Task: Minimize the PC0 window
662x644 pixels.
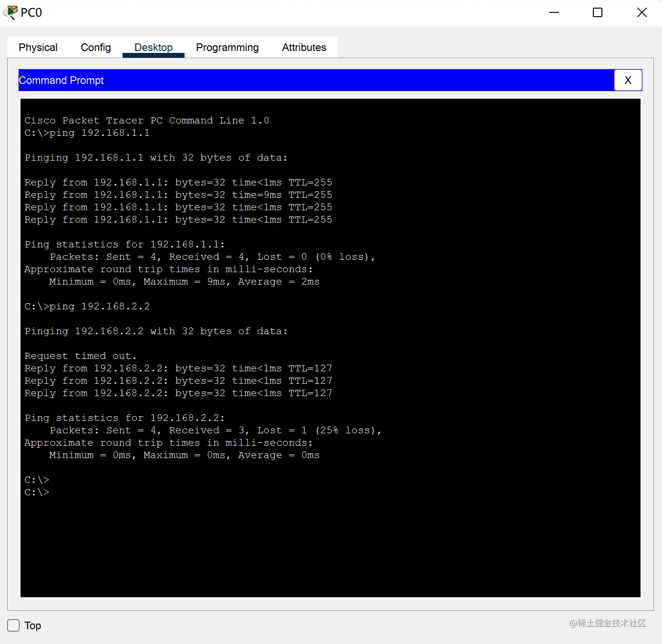Action: 554,12
